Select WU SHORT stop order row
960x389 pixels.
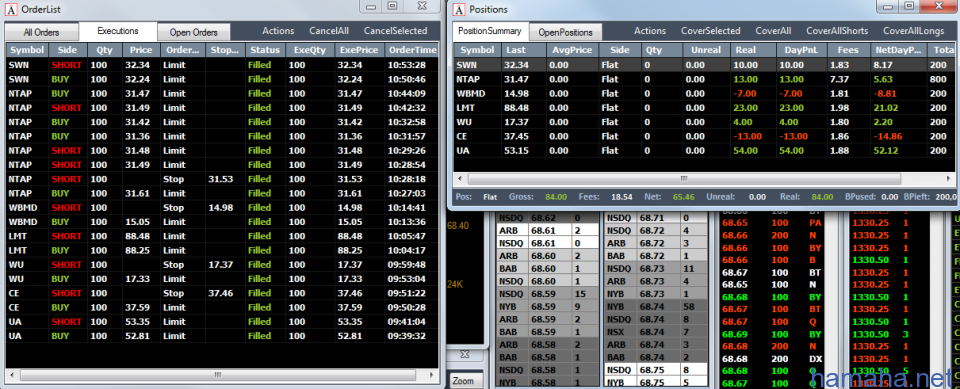pos(222,265)
